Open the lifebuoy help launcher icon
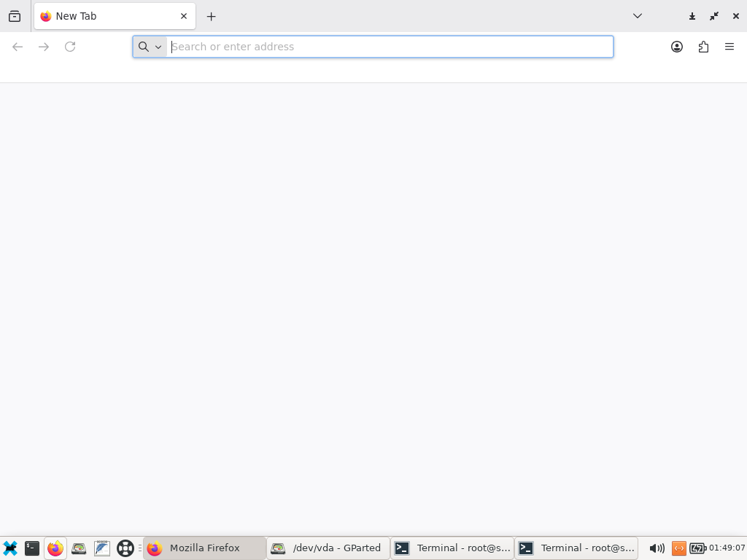The width and height of the screenshot is (747, 560). pyautogui.click(x=125, y=548)
